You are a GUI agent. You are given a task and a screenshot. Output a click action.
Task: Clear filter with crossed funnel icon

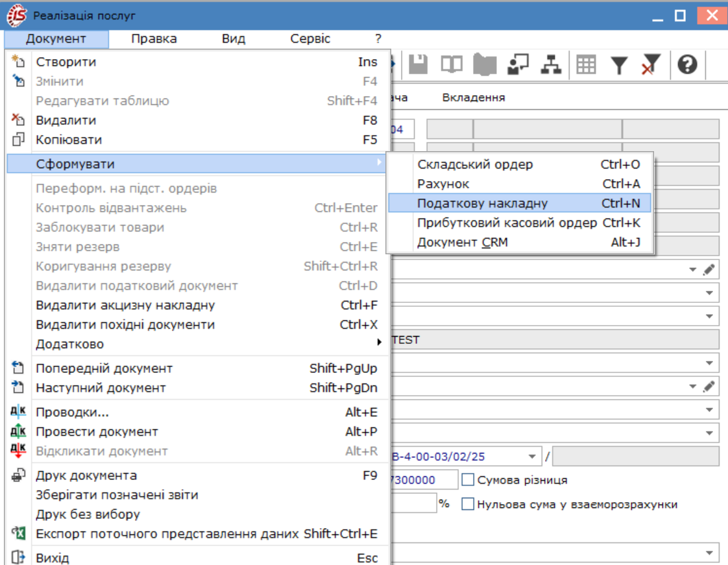[x=651, y=64]
